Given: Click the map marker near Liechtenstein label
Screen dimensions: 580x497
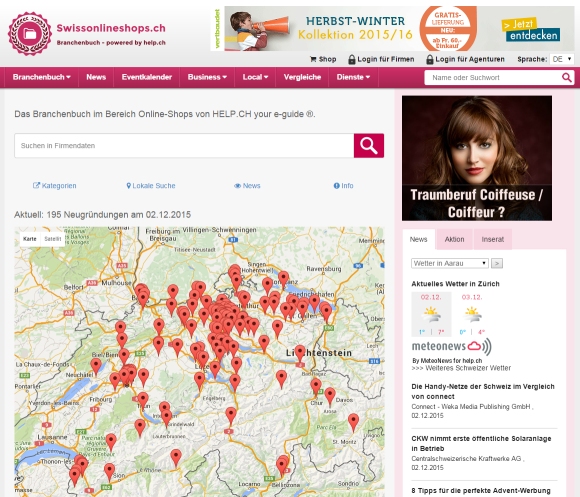Looking at the screenshot, I should click(300, 354).
